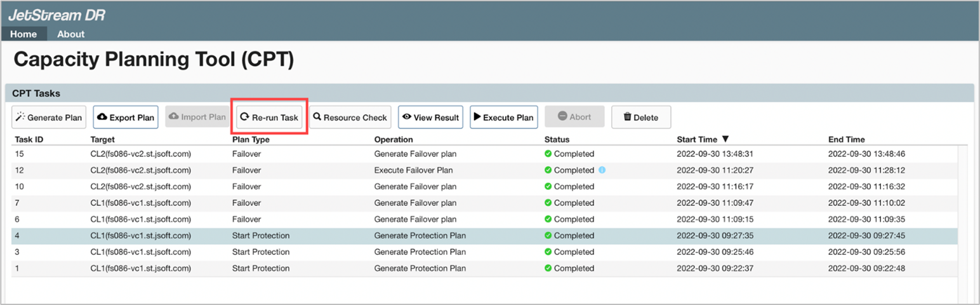The width and height of the screenshot is (980, 305).
Task: Select task 12 Execute Failover Plan row
Action: [413, 170]
